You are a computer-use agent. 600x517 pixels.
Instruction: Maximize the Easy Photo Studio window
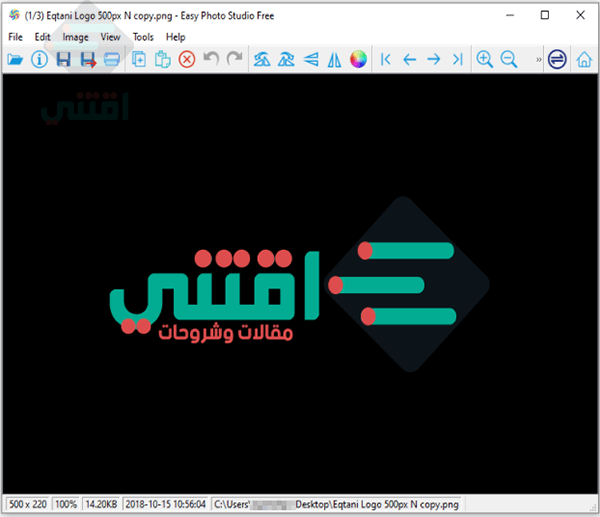coord(545,15)
